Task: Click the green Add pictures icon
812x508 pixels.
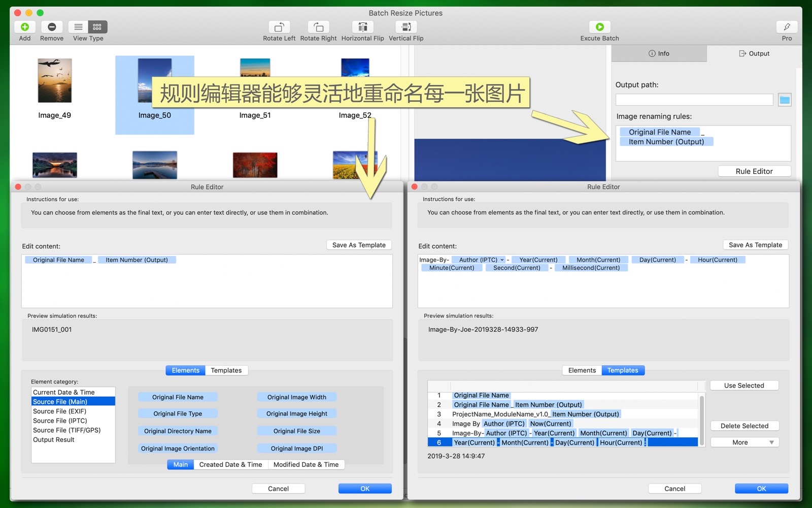Action: (x=24, y=27)
